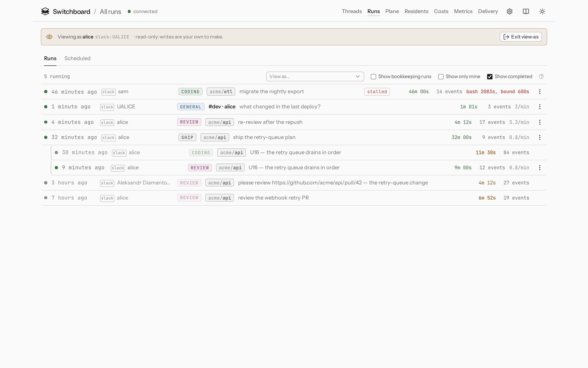588x368 pixels.
Task: Click the '11m 30s' duration value
Action: pos(486,152)
